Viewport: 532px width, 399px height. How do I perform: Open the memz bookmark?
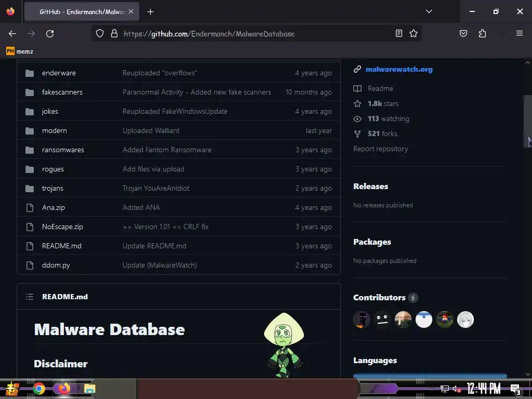click(x=20, y=51)
